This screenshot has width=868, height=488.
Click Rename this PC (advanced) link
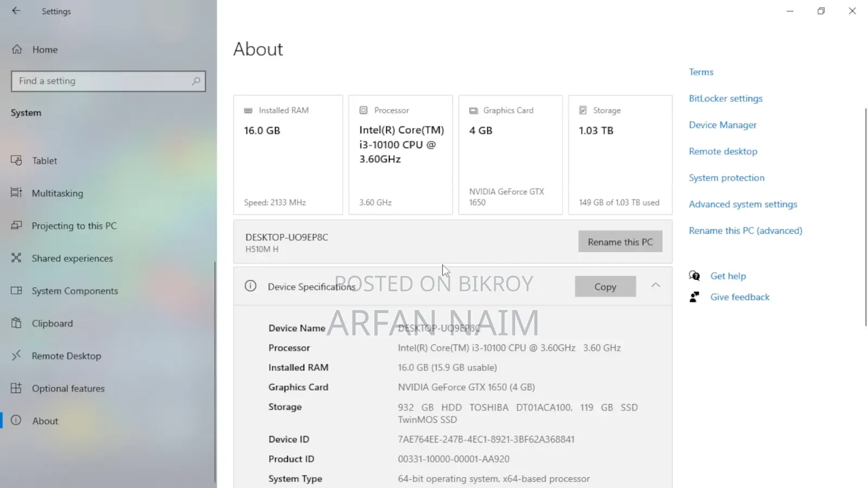pyautogui.click(x=745, y=230)
